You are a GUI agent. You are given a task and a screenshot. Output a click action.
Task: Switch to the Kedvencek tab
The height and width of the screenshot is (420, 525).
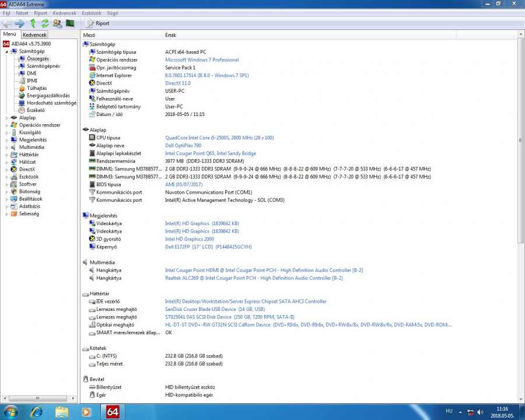pyautogui.click(x=35, y=34)
